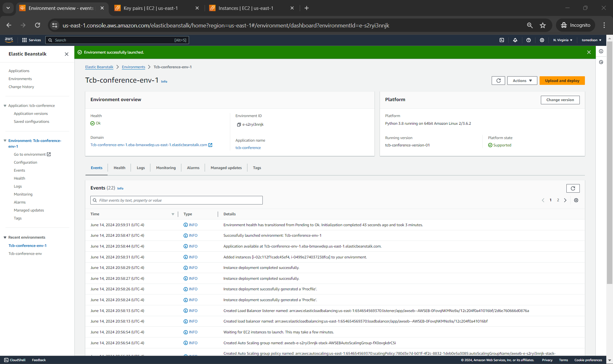Go to next page of events

[565, 200]
